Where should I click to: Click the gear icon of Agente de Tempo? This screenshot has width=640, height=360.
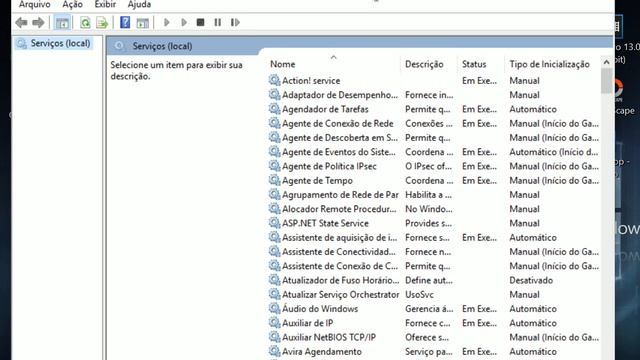(274, 180)
